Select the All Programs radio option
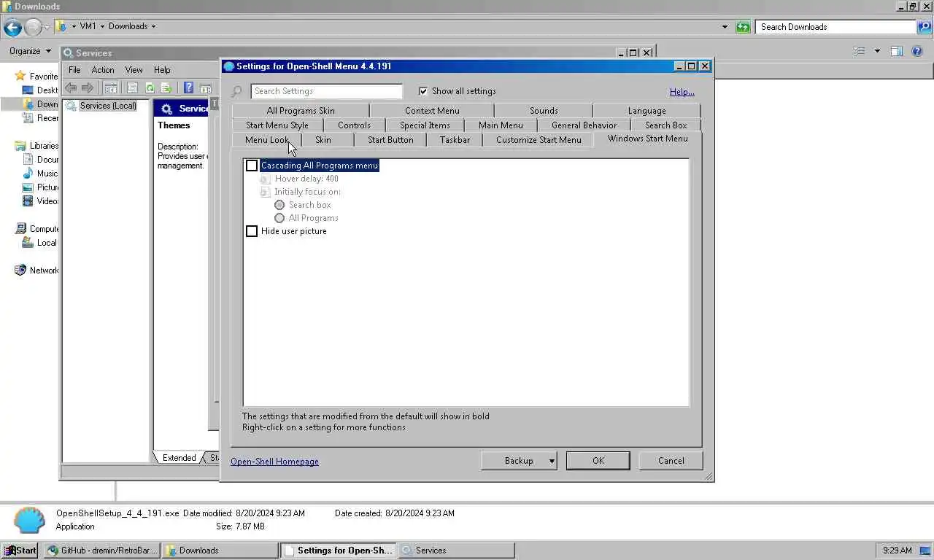The image size is (934, 560). 279,218
